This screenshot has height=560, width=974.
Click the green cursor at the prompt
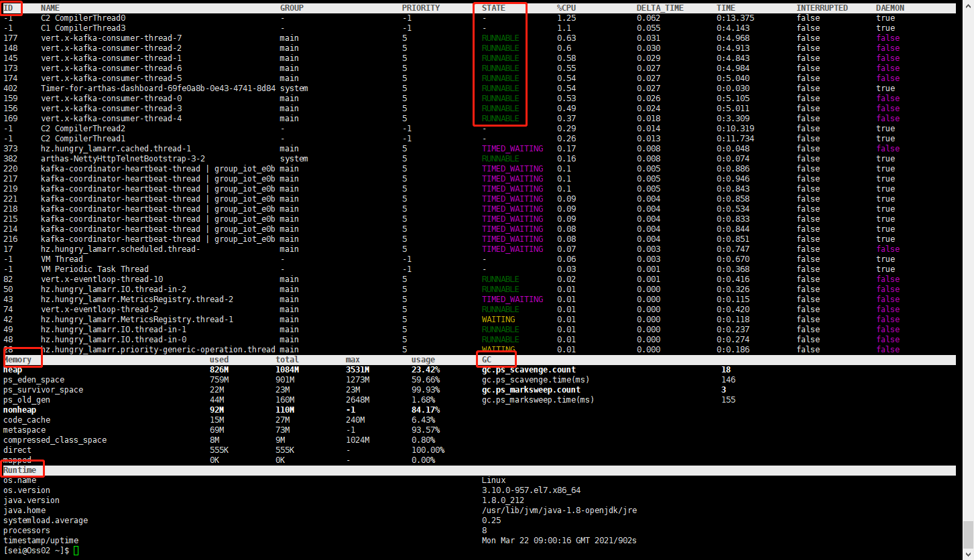click(78, 550)
